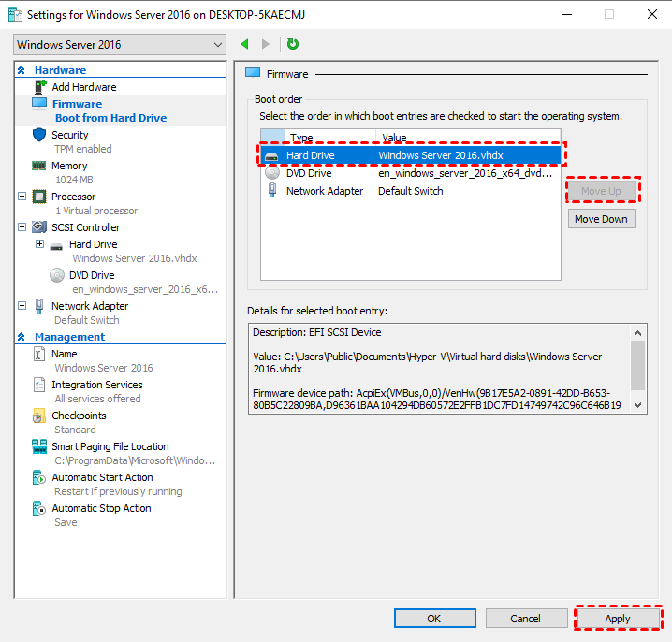Click the Automatic Start Action icon
The image size is (672, 642).
pos(39,477)
